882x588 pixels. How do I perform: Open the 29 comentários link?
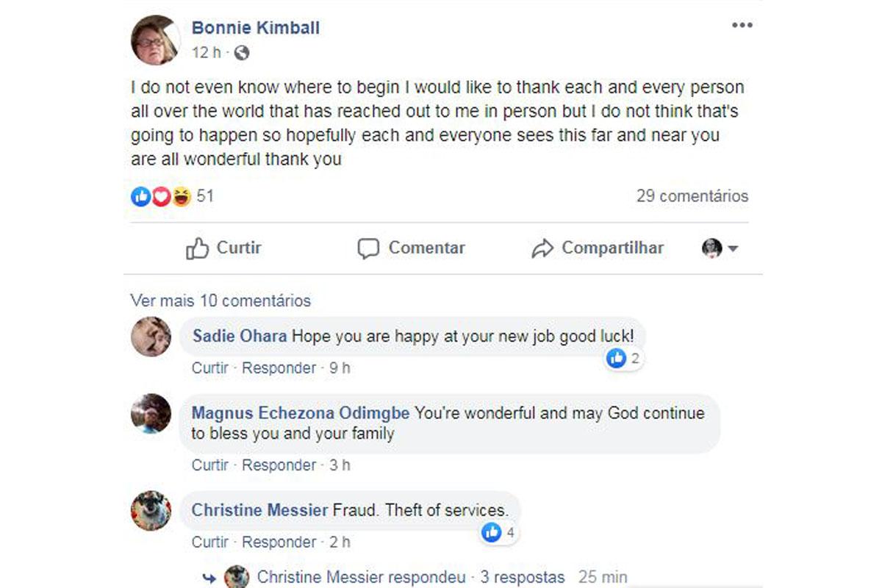click(x=692, y=196)
